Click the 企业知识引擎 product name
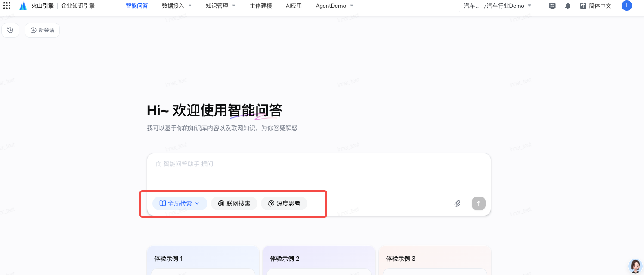Screen dimensions: 644x275 coord(78,6)
